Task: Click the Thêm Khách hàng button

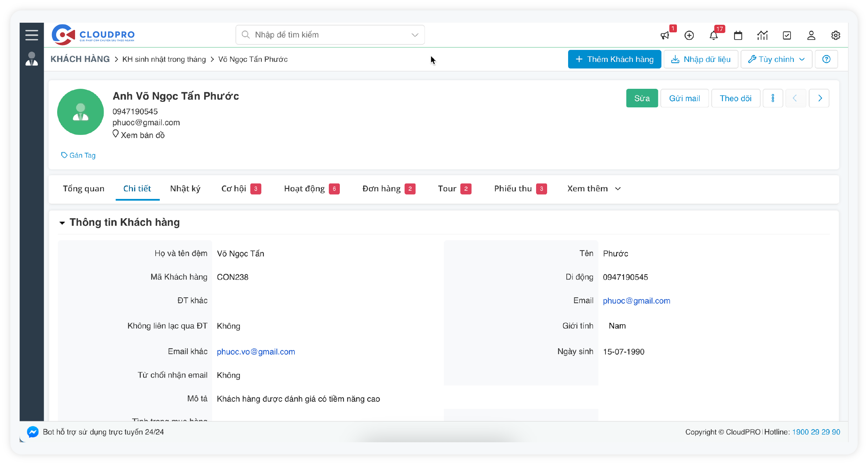Action: [615, 59]
